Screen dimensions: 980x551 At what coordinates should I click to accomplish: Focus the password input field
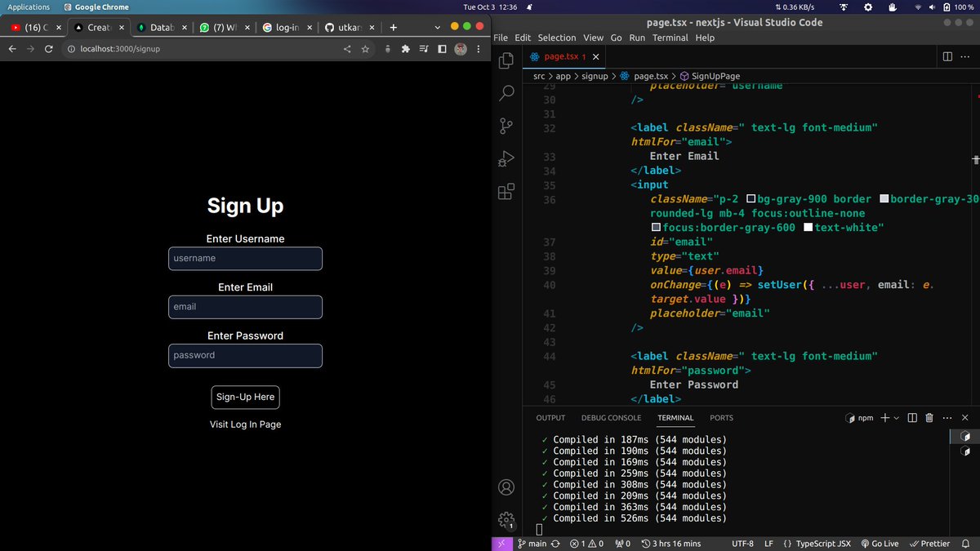pyautogui.click(x=245, y=356)
